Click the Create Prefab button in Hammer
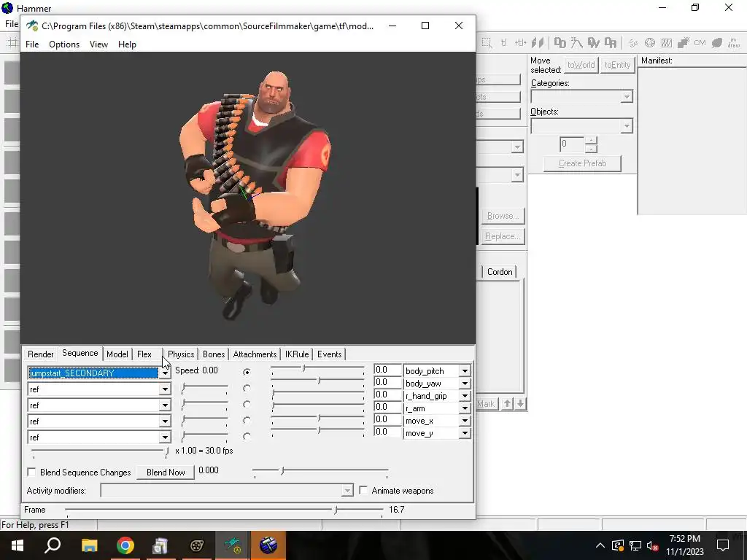The image size is (747, 560). click(582, 163)
